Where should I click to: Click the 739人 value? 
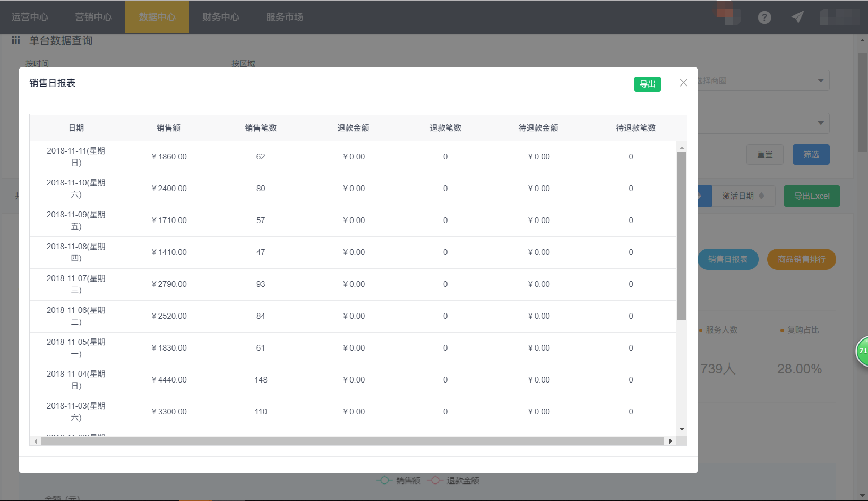click(718, 369)
